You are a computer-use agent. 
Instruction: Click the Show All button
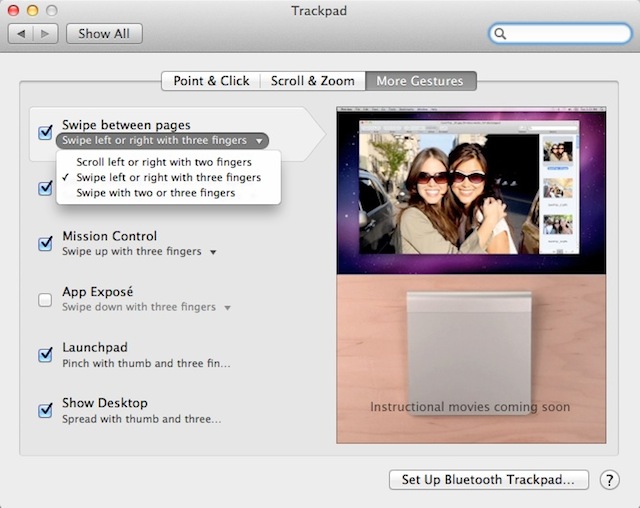pos(104,34)
